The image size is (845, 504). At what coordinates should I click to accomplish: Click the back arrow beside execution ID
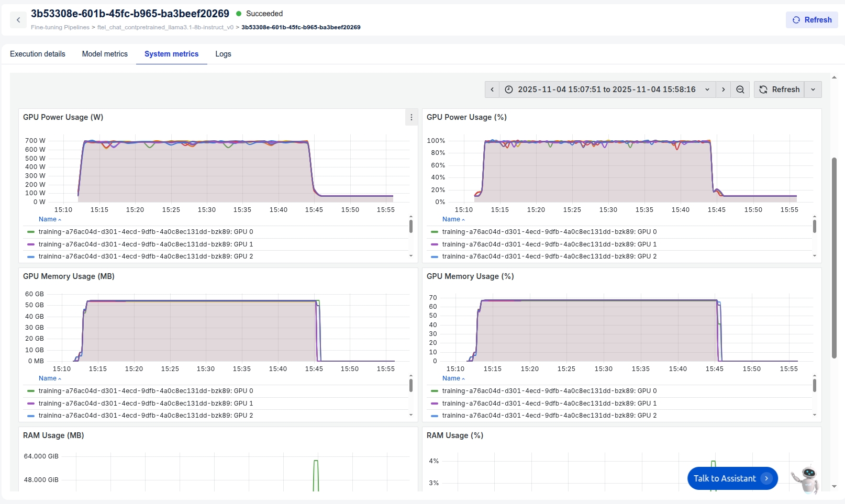(18, 20)
